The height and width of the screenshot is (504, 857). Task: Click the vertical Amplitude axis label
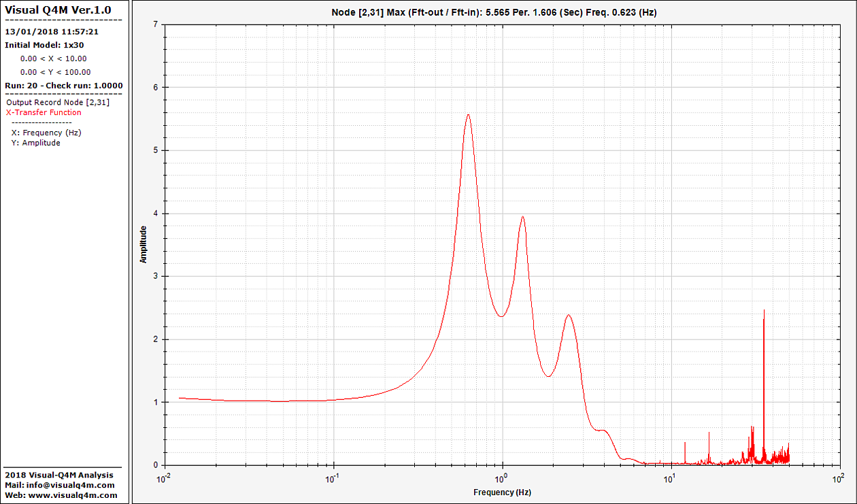(x=144, y=245)
